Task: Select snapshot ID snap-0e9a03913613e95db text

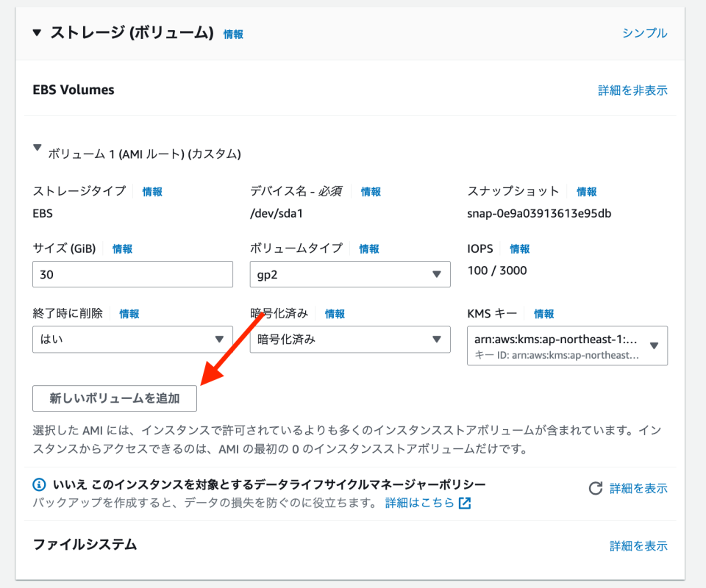Action: pos(539,213)
